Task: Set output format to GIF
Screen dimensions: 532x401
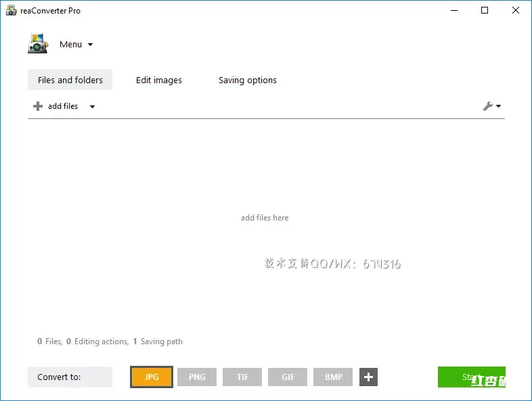Action: 288,377
